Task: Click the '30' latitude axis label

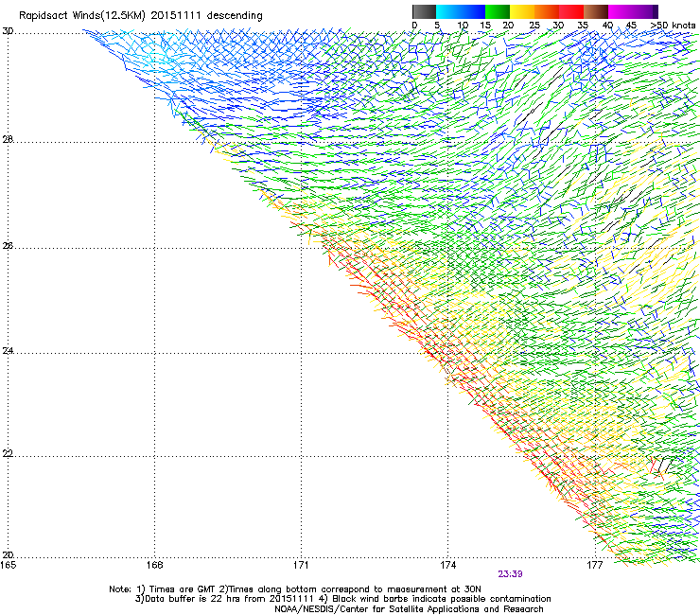Action: [x=8, y=31]
